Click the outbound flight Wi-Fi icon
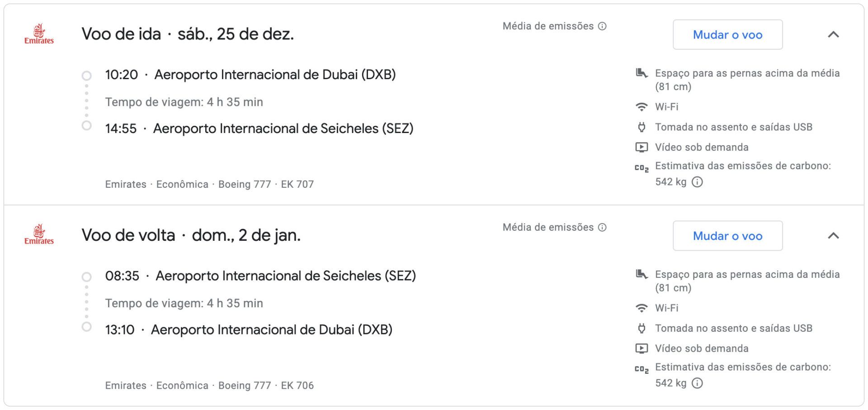The width and height of the screenshot is (868, 410). [642, 107]
